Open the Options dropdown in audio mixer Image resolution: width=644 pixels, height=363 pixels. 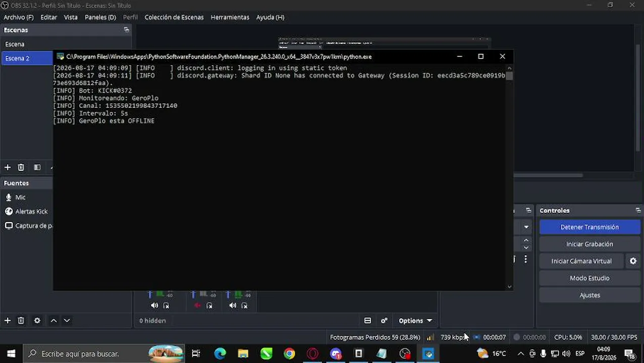pos(415,321)
